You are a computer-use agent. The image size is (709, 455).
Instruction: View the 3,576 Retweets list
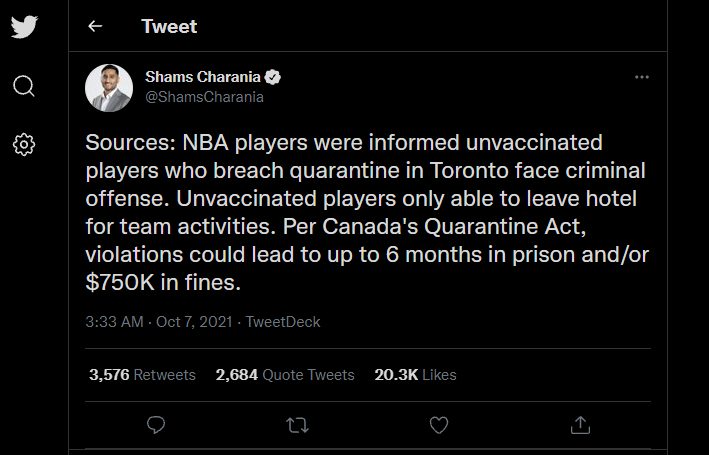click(x=142, y=375)
